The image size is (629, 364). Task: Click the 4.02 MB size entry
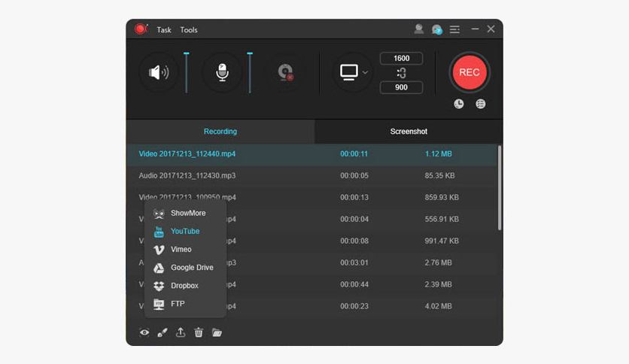[x=438, y=306]
